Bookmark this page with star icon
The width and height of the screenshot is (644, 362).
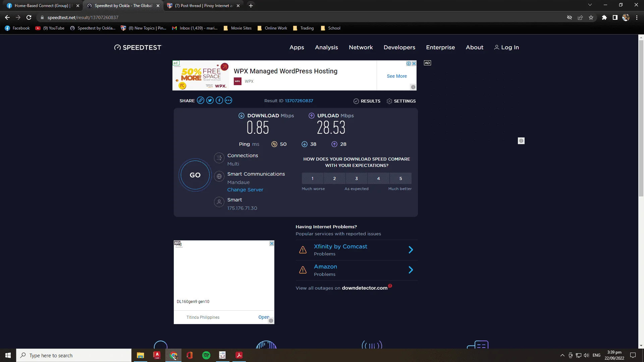[x=591, y=17]
